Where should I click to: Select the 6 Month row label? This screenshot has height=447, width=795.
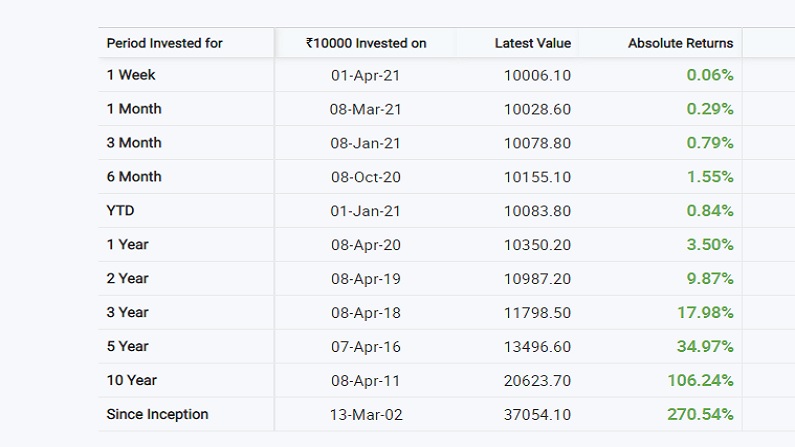tap(134, 177)
